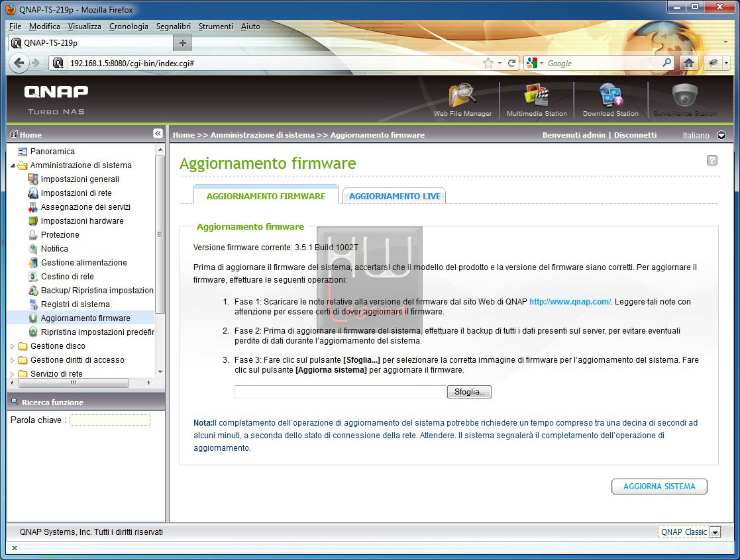Click Cestino di rete icon
The width and height of the screenshot is (740, 560).
click(32, 276)
